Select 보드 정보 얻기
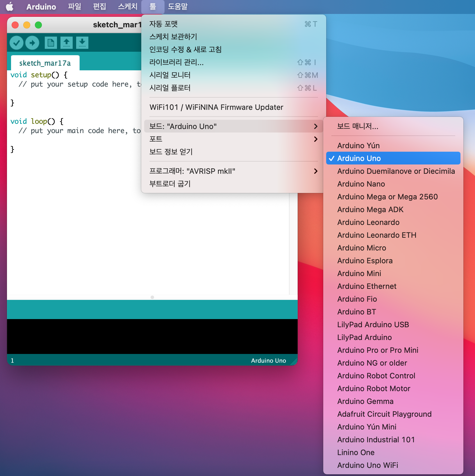This screenshot has height=476, width=475. (233, 152)
